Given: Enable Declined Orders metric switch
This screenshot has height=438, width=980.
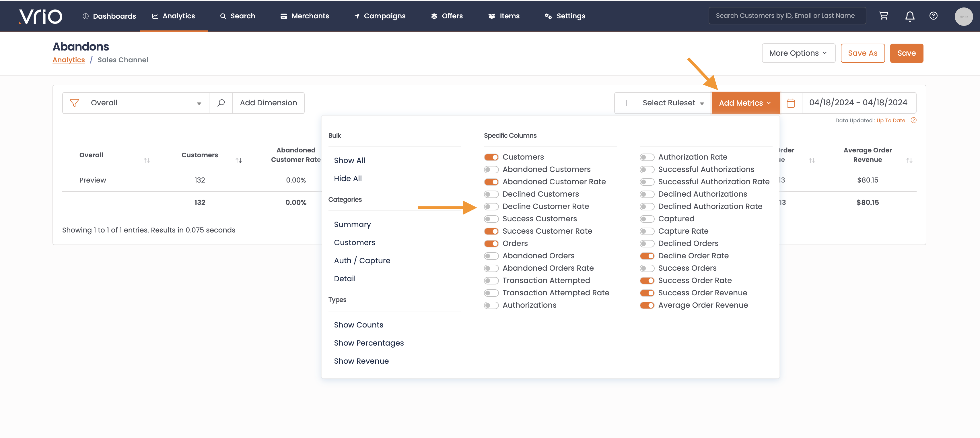Looking at the screenshot, I should 647,244.
